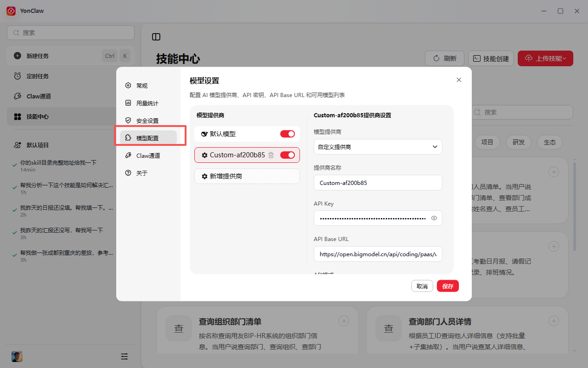The height and width of the screenshot is (368, 588).
Task: Click the user avatar at bottom left
Action: click(17, 356)
